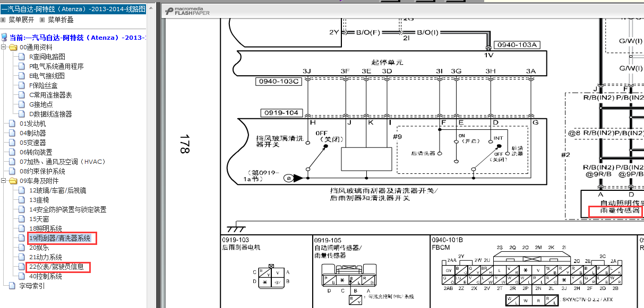Click the folder icon of 09车身及附件
Image resolution: width=644 pixels, height=308 pixels.
click(13, 181)
